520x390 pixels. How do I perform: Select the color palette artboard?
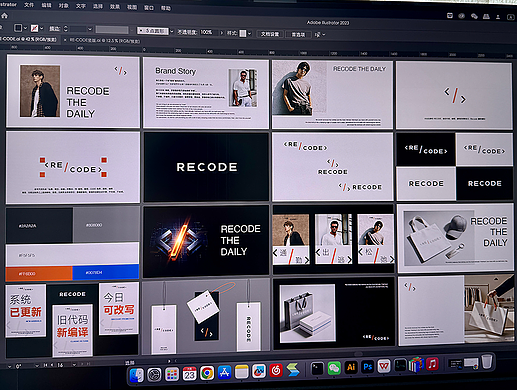72,244
